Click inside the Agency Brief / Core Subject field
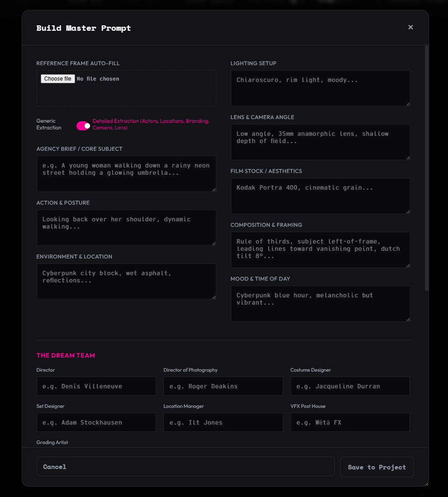The height and width of the screenshot is (497, 448). click(x=126, y=174)
